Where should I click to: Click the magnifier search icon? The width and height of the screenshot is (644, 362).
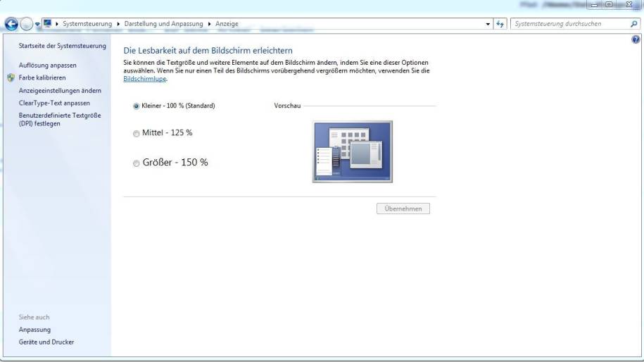pyautogui.click(x=633, y=24)
